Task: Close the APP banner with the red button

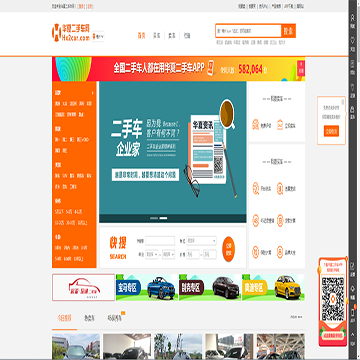Action: point(301,69)
